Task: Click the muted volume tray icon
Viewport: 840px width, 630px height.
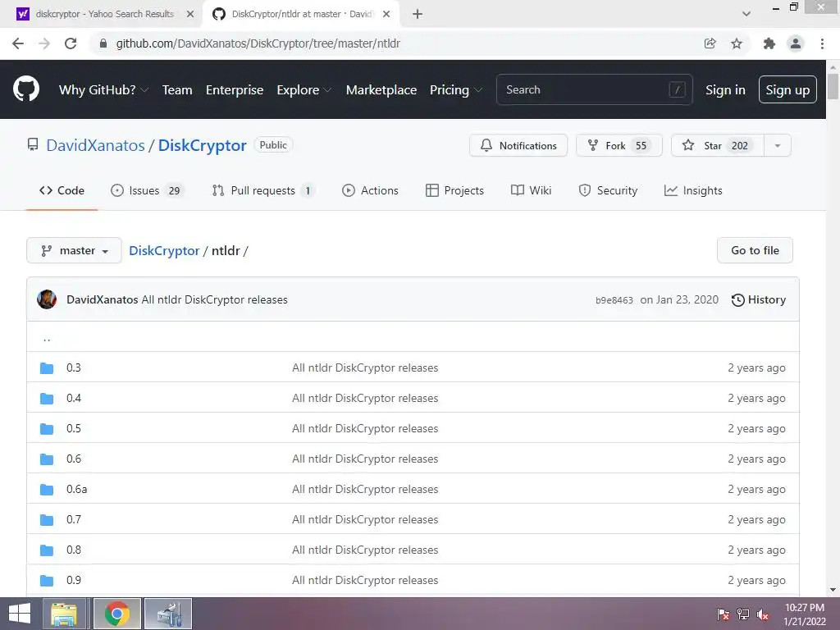Action: click(763, 614)
